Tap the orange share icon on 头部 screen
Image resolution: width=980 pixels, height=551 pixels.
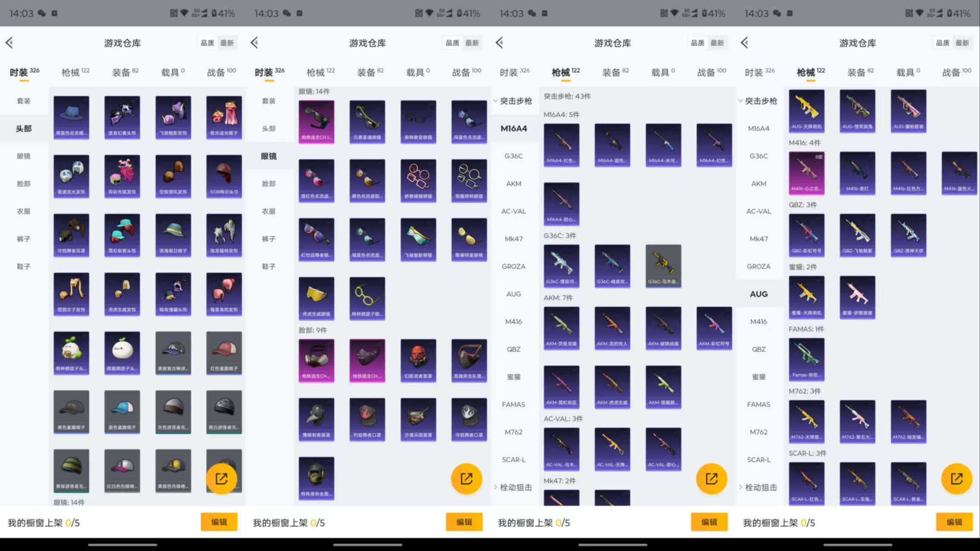(221, 479)
